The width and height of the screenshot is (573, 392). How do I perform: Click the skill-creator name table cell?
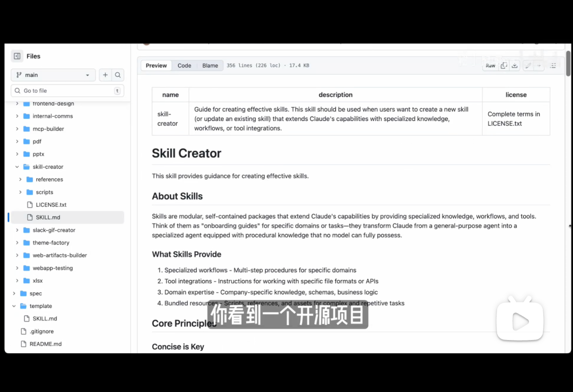tap(170, 119)
